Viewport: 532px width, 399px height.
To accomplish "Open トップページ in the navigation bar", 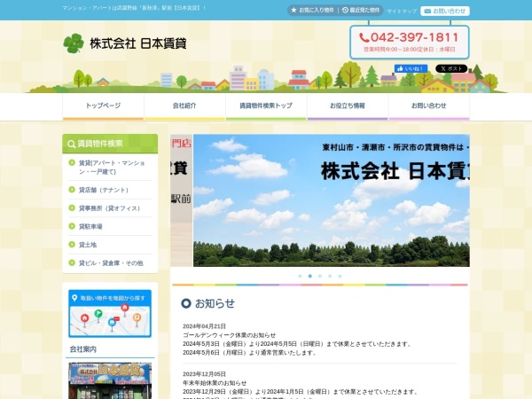I will (x=103, y=106).
